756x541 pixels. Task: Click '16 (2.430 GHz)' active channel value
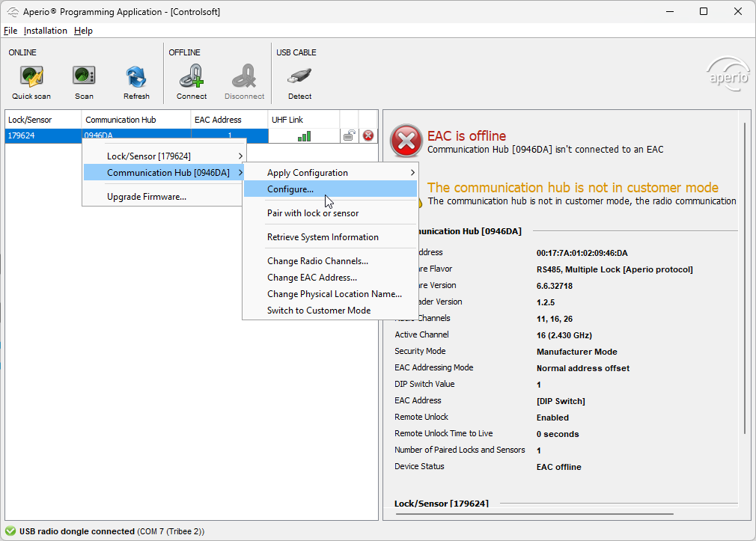[564, 335]
